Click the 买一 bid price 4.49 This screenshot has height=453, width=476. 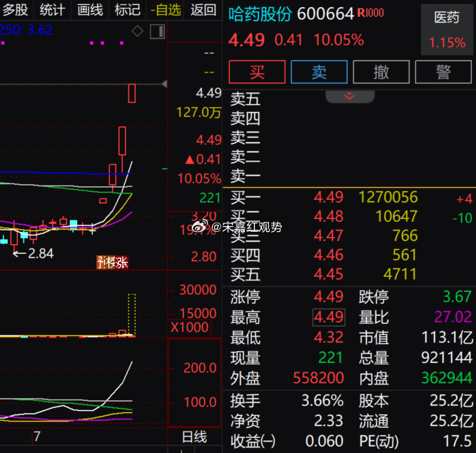pyautogui.click(x=328, y=197)
